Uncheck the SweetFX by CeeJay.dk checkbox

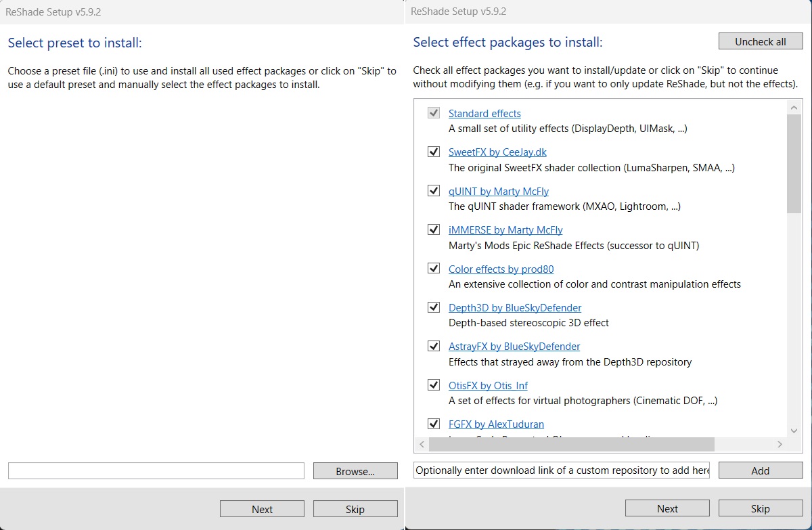pos(434,152)
